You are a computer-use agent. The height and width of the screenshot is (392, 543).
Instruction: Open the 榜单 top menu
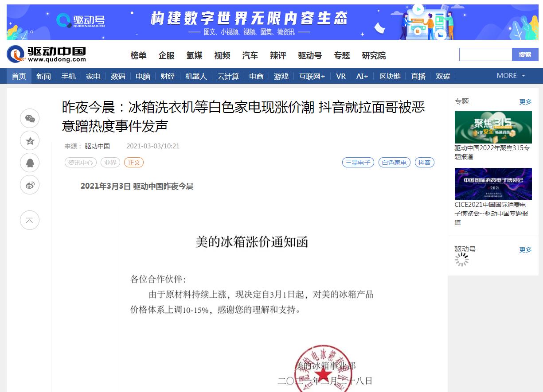[x=138, y=55]
